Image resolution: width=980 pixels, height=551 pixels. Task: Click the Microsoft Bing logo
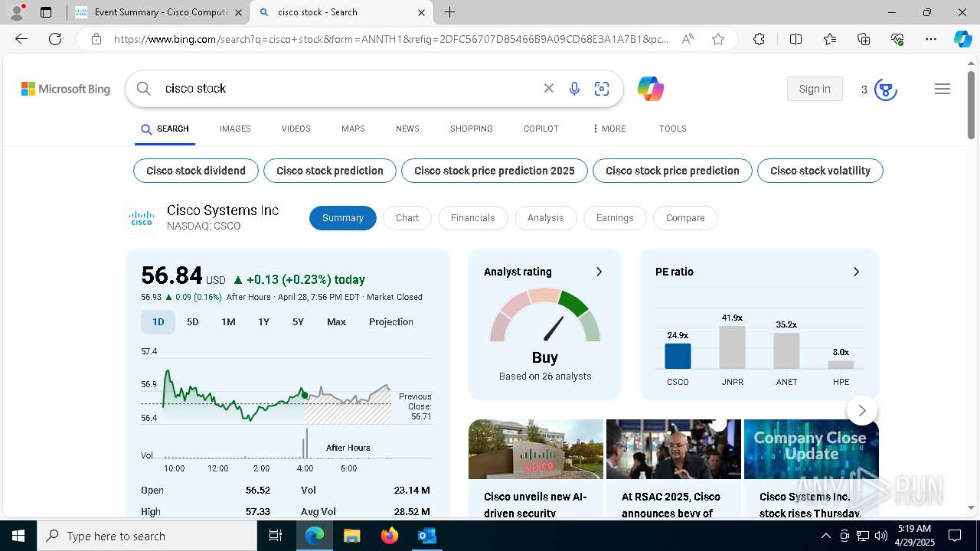(x=66, y=89)
